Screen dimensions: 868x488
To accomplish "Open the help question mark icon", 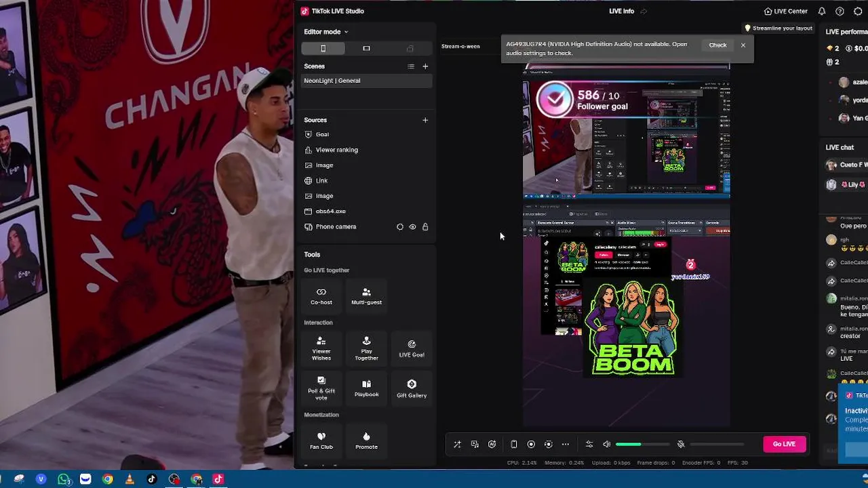I will (840, 12).
